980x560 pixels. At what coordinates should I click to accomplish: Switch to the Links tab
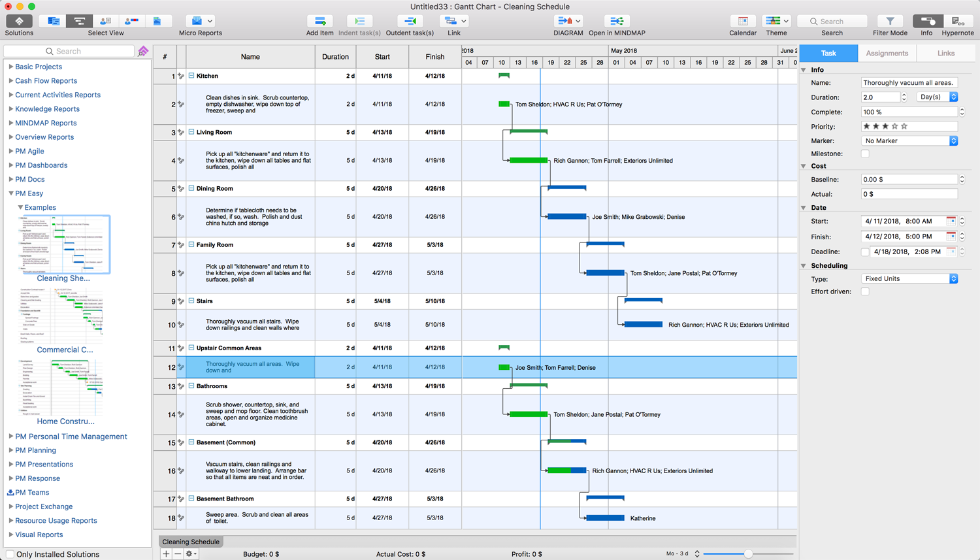click(945, 54)
